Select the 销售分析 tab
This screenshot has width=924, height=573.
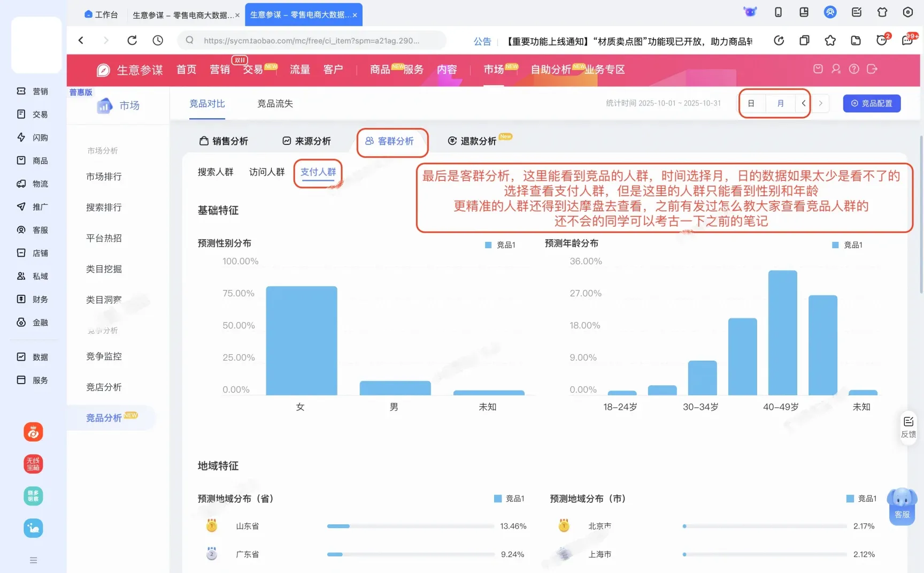point(224,141)
